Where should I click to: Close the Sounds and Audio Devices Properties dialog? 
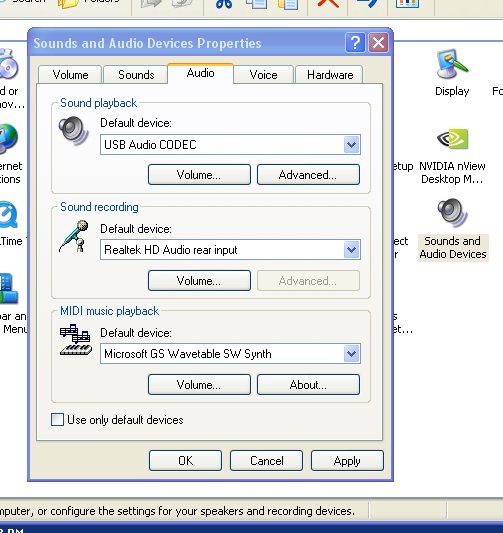coord(378,43)
